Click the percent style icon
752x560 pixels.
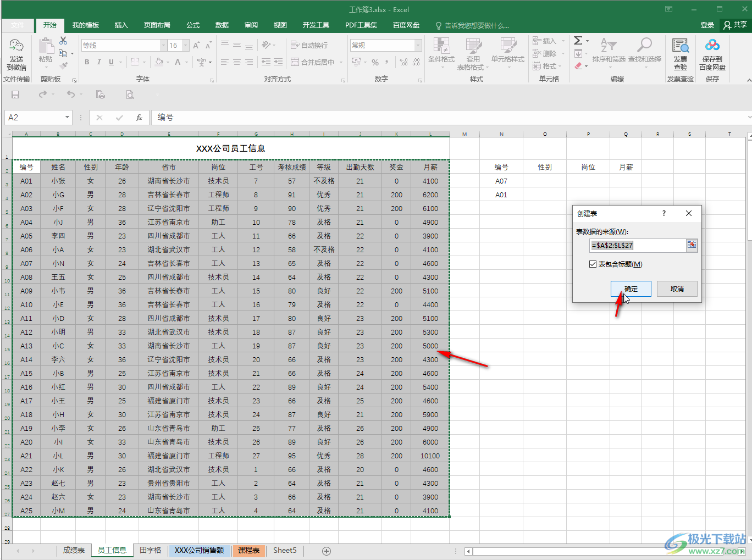tap(375, 62)
